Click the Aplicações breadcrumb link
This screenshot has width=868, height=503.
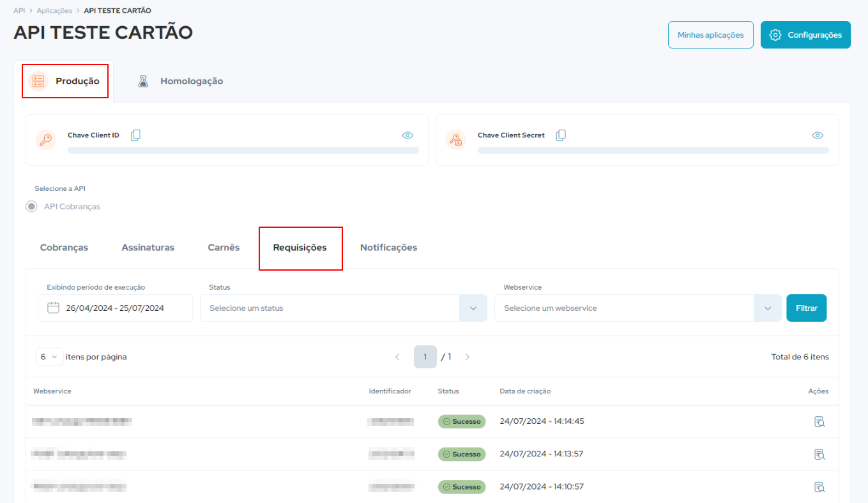54,11
